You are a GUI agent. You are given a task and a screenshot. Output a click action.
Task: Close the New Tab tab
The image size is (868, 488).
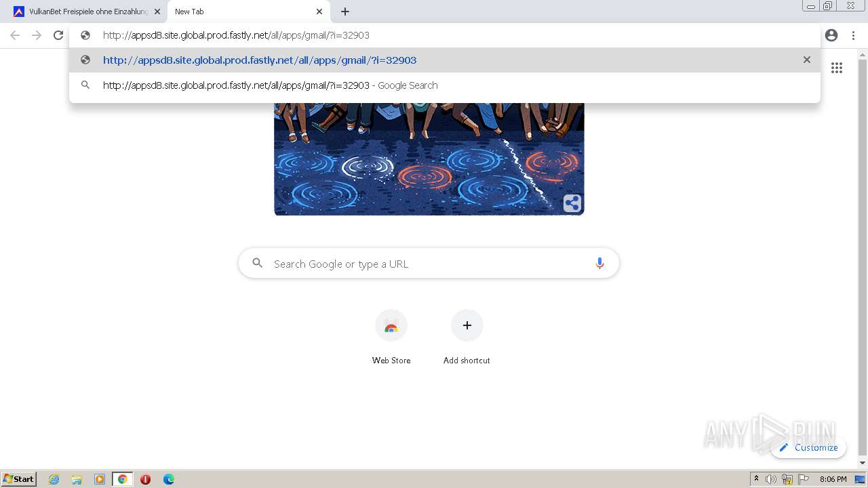pos(319,12)
